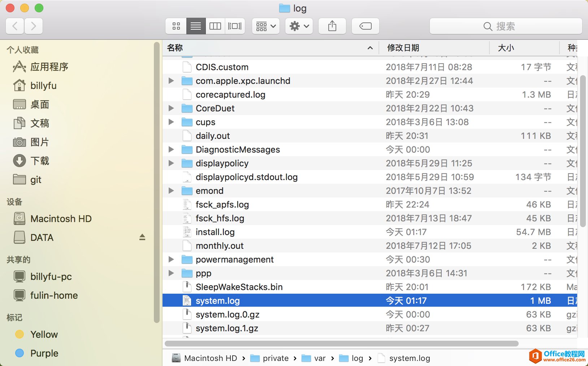Viewport: 588px width, 366px height.
Task: Open 应用程序 in the sidebar
Action: (x=49, y=67)
